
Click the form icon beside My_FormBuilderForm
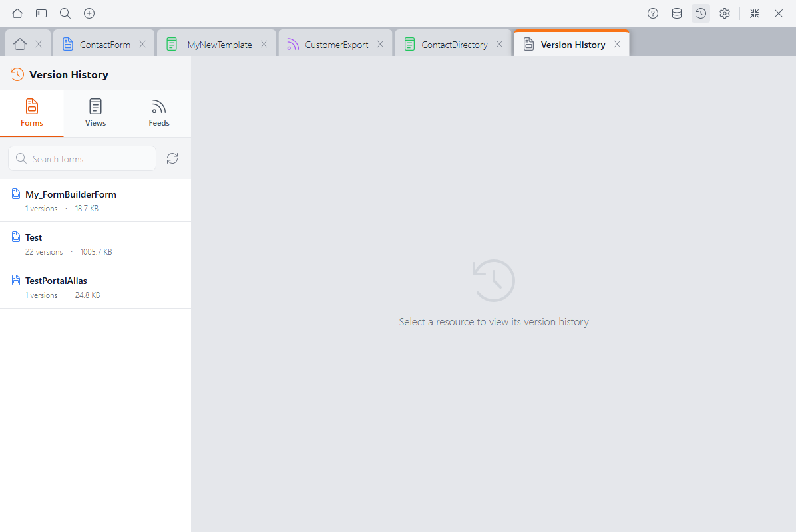tap(16, 194)
